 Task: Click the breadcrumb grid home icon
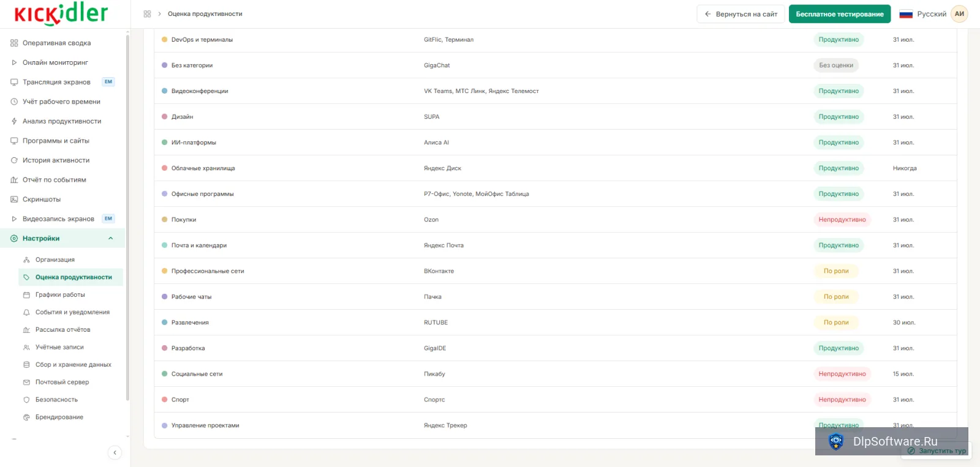[x=147, y=14]
